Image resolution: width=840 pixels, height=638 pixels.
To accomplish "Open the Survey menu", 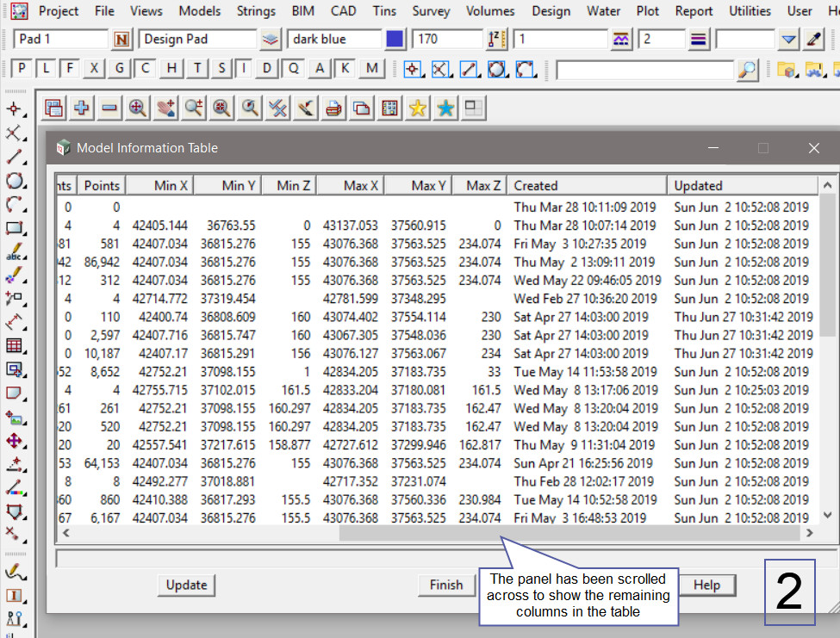I will pos(431,11).
